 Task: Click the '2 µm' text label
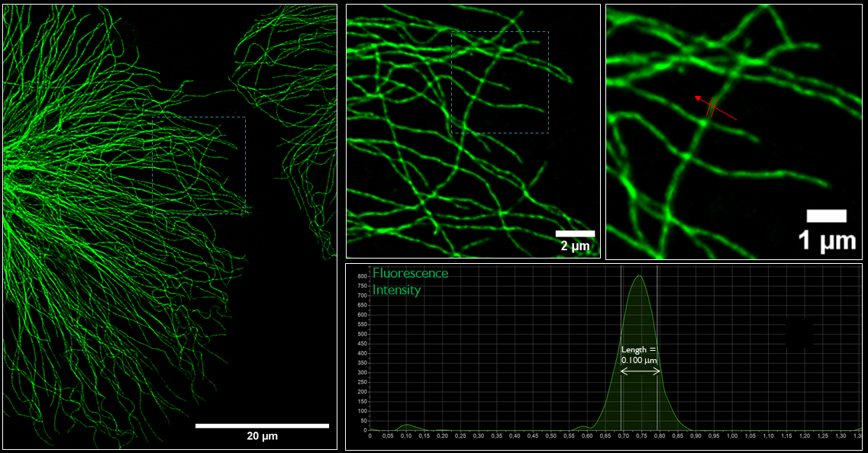(x=575, y=246)
